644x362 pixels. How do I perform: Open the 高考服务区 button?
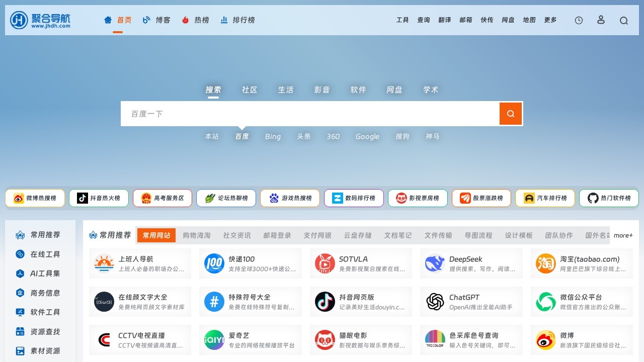coord(163,198)
